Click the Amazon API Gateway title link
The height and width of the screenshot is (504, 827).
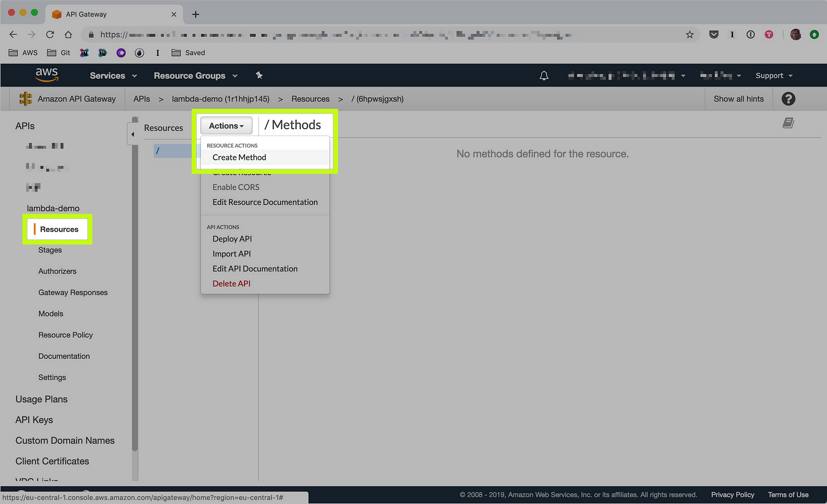click(x=76, y=99)
